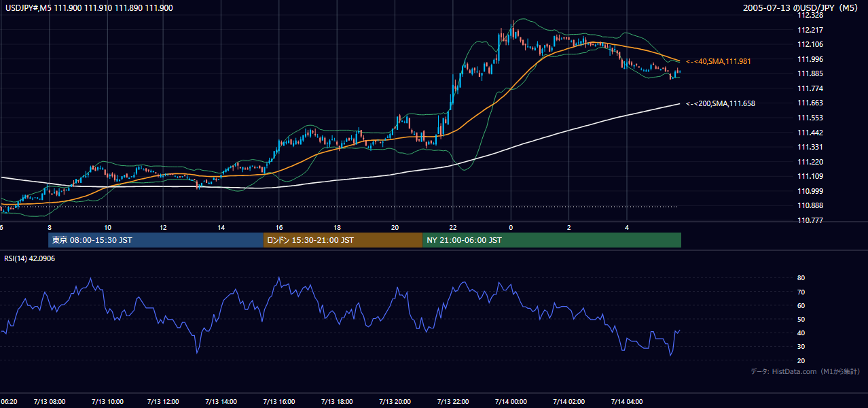Click the RSI scale value 20
The width and height of the screenshot is (868, 408).
(x=801, y=360)
